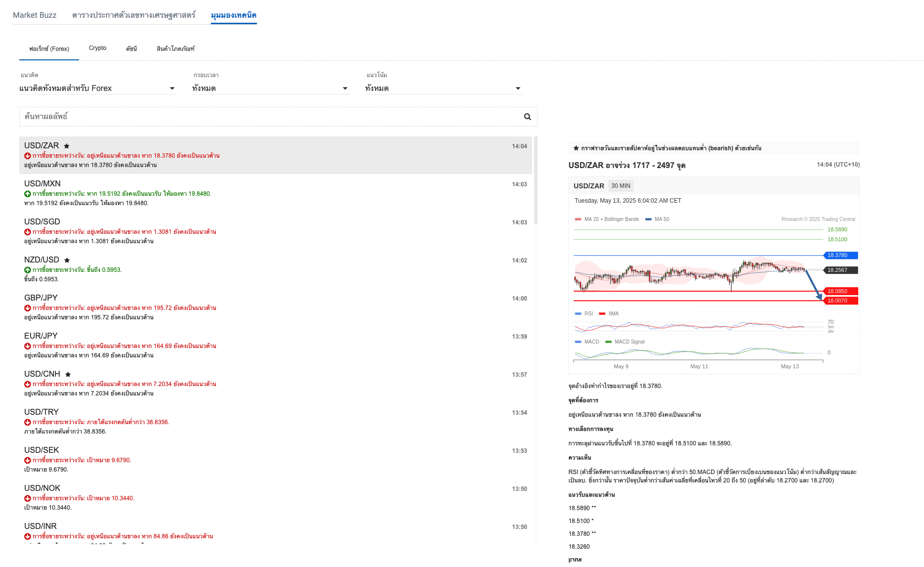Select the ฟอเร็กซ์ (Forex) sub-tab
Image resolution: width=924 pixels, height=567 pixels.
click(49, 48)
